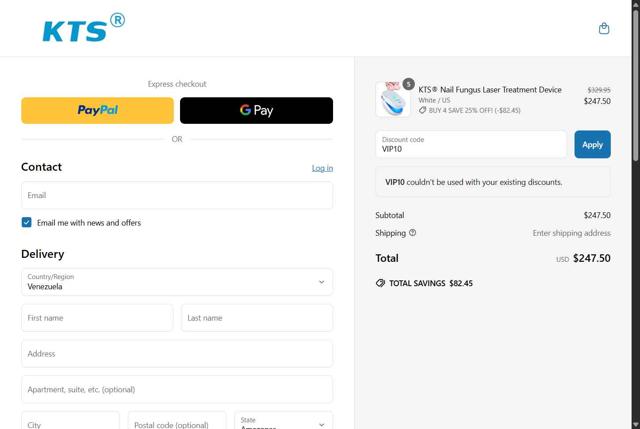Click the product title KTS Nail Fungus Laser
The height and width of the screenshot is (429, 640).
[x=490, y=89]
